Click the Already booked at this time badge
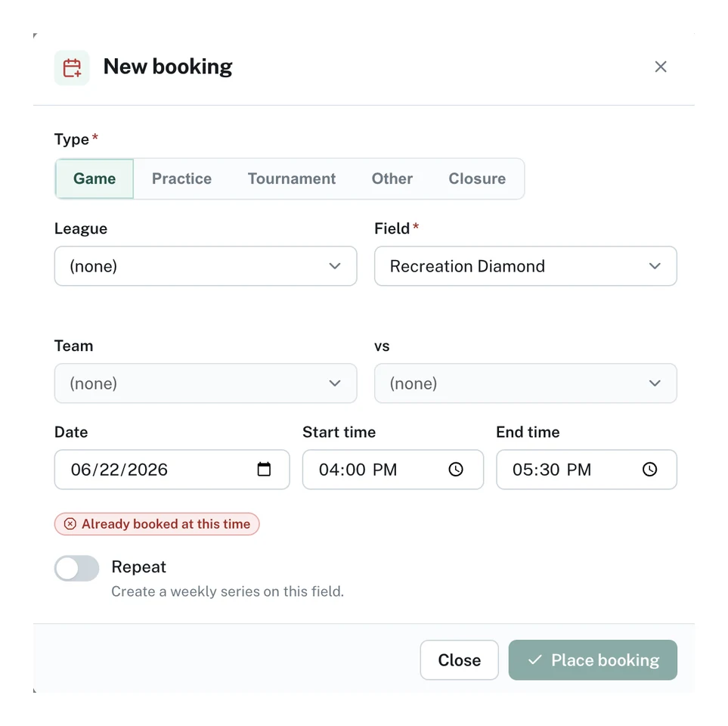Image resolution: width=728 pixels, height=726 pixels. [x=157, y=524]
